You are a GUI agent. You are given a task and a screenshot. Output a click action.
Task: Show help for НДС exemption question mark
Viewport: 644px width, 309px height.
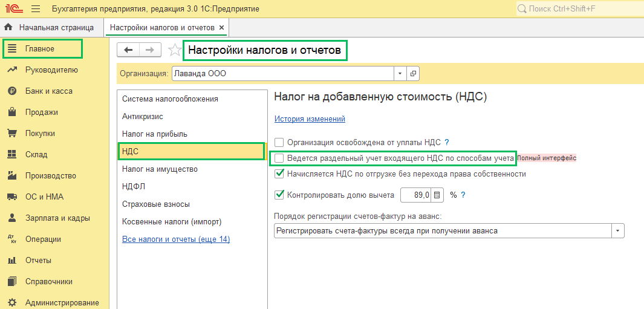447,143
